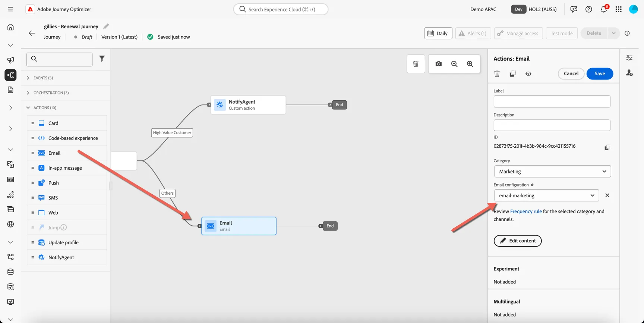Zoom in on the journey canvas
This screenshot has height=323, width=644.
point(470,64)
